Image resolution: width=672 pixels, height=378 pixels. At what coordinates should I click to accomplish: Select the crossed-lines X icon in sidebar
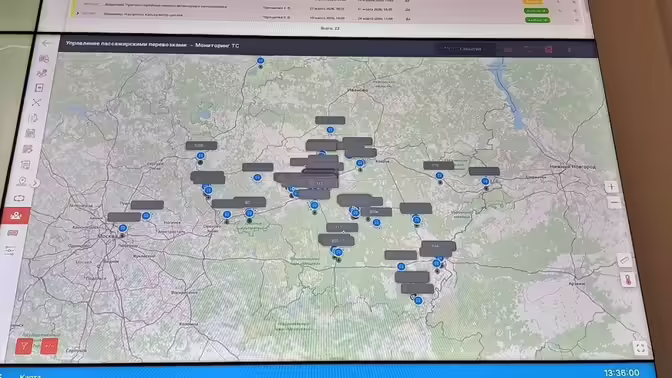pos(36,102)
